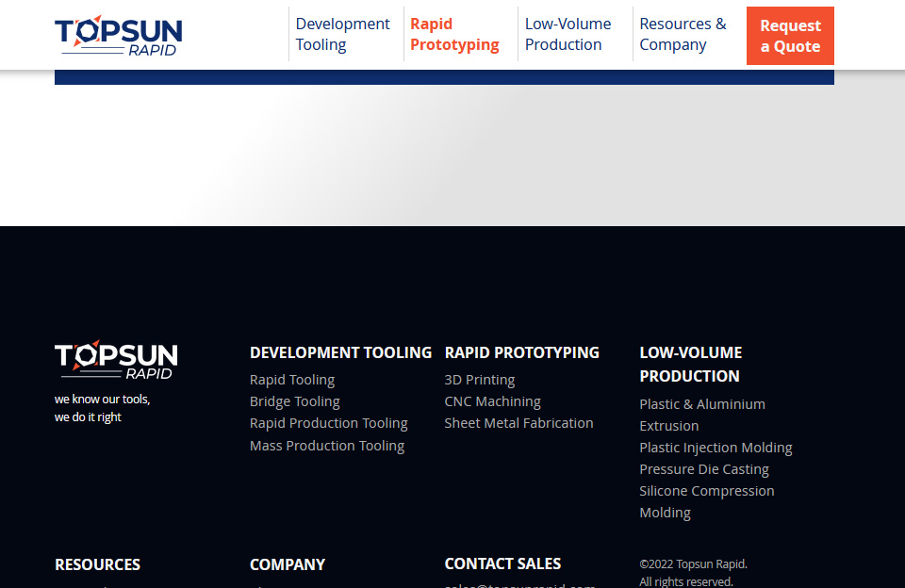Click the white Topsun Rapid footer logo

coord(116,360)
